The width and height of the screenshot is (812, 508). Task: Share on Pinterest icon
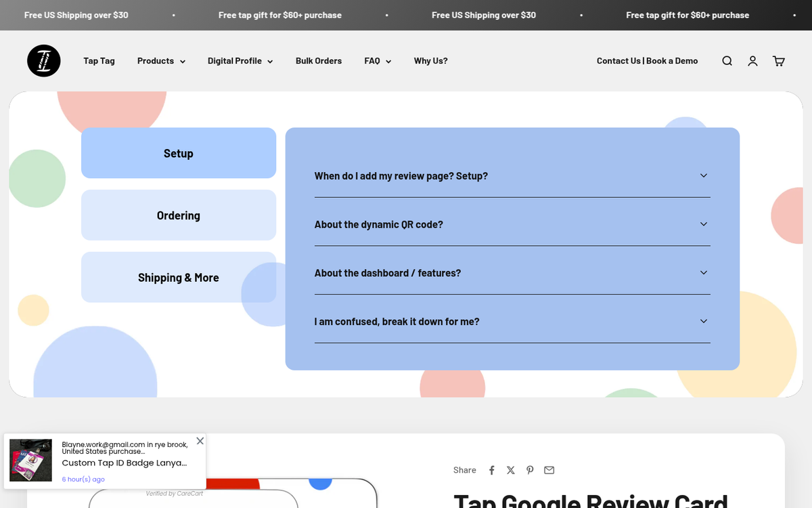pyautogui.click(x=530, y=470)
